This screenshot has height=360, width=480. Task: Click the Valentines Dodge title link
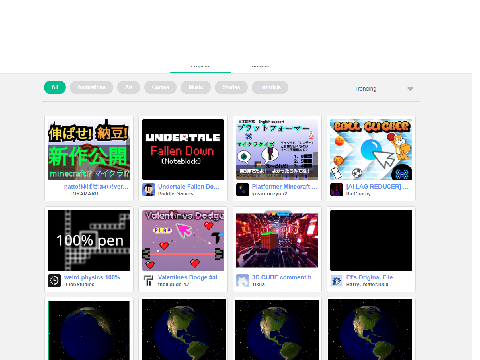[187, 277]
